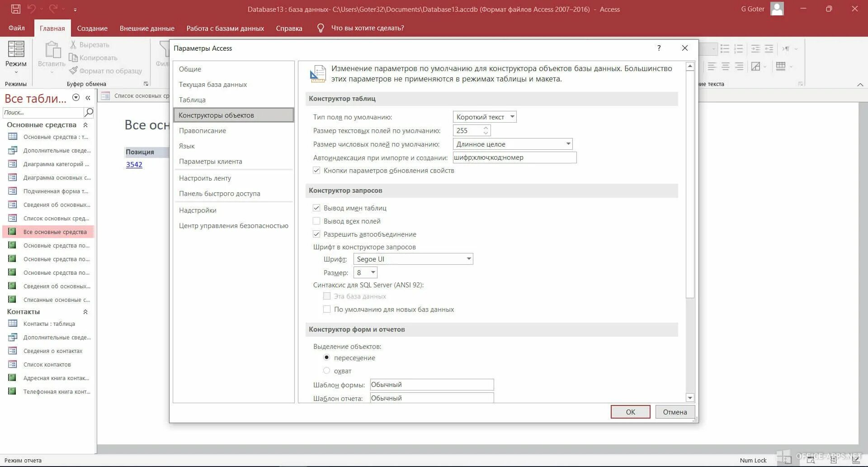Image resolution: width=868 pixels, height=467 pixels.
Task: Click the bulleted list icon in ribbon
Action: (725, 48)
